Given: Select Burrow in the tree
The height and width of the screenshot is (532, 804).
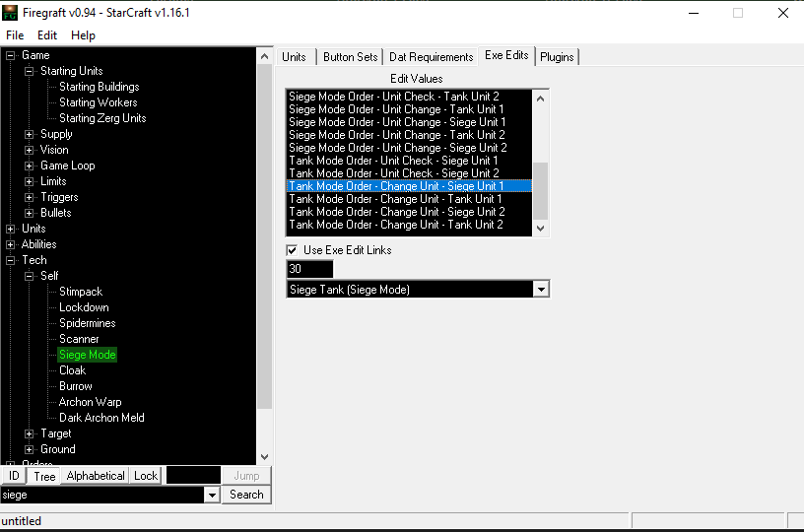Looking at the screenshot, I should tap(75, 386).
